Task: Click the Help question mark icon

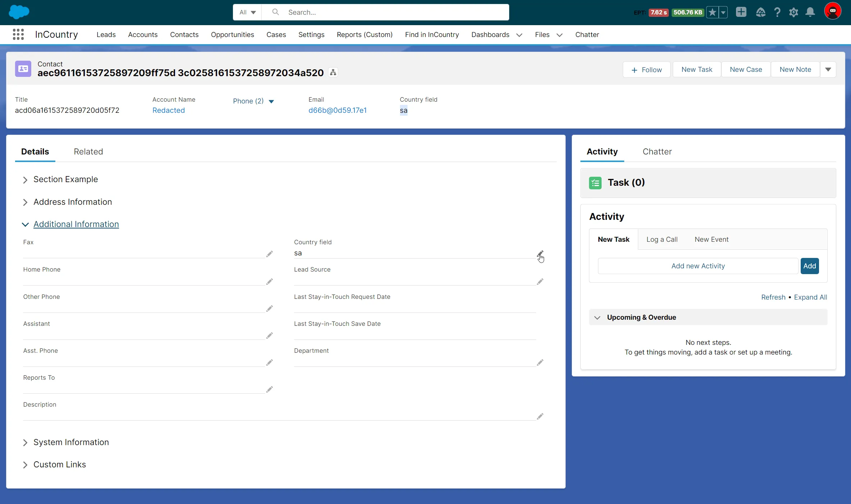Action: pos(777,12)
